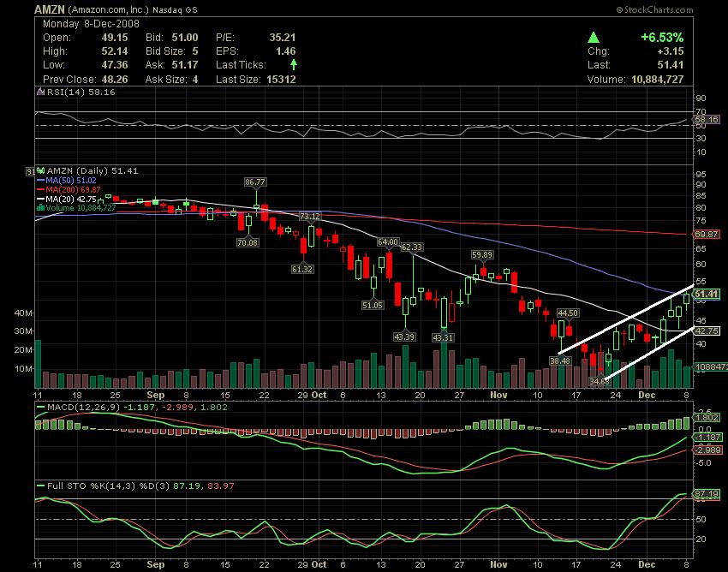Click the green candlestick icon beside AMZN (Daily)
This screenshot has width=728, height=572.
[x=41, y=171]
